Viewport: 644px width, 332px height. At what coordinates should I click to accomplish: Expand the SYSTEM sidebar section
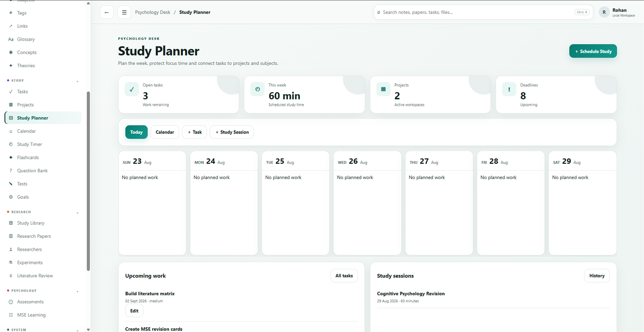[77, 330]
